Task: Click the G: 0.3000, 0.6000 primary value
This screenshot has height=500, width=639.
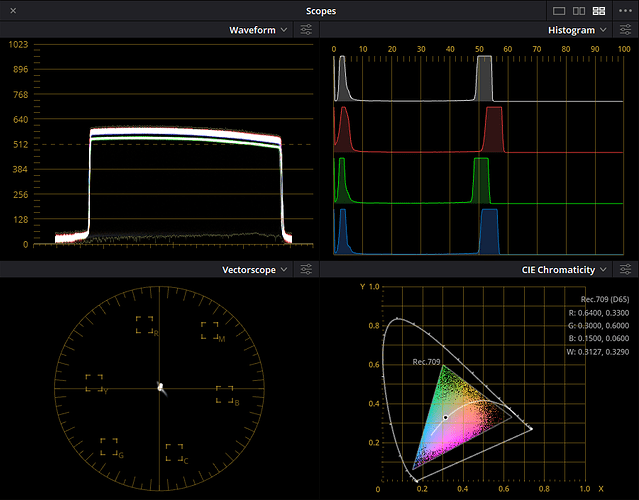Action: pyautogui.click(x=599, y=326)
